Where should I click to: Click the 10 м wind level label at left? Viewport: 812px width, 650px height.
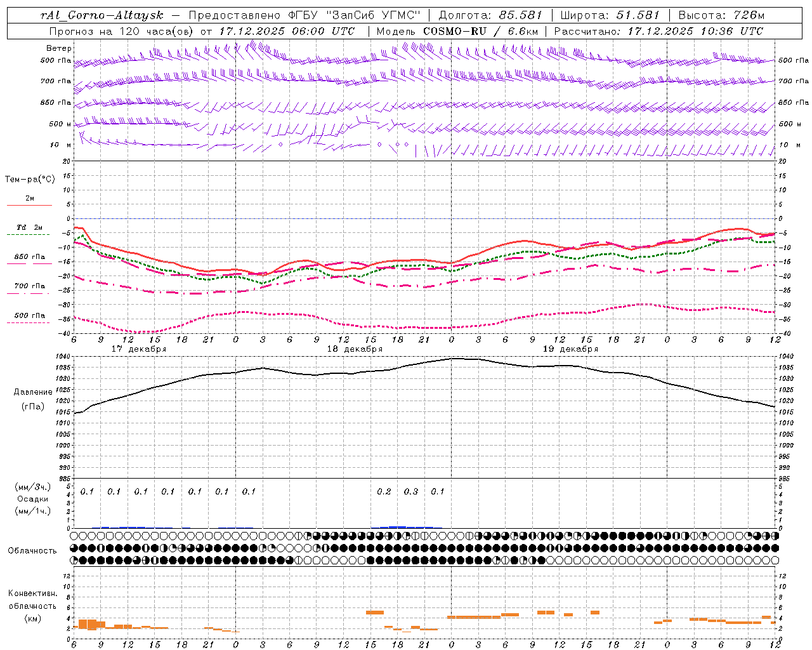[x=61, y=145]
